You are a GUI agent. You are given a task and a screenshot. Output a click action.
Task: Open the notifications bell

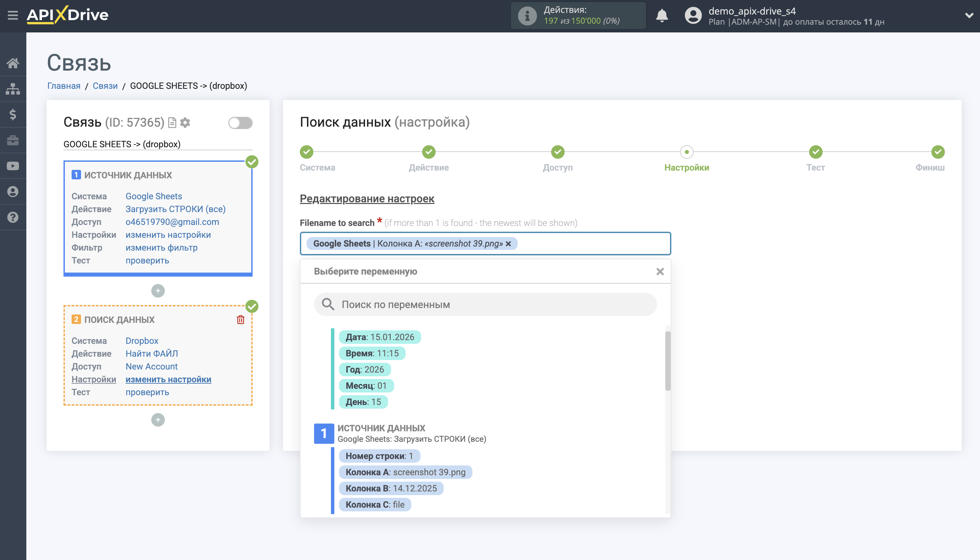[x=662, y=16]
